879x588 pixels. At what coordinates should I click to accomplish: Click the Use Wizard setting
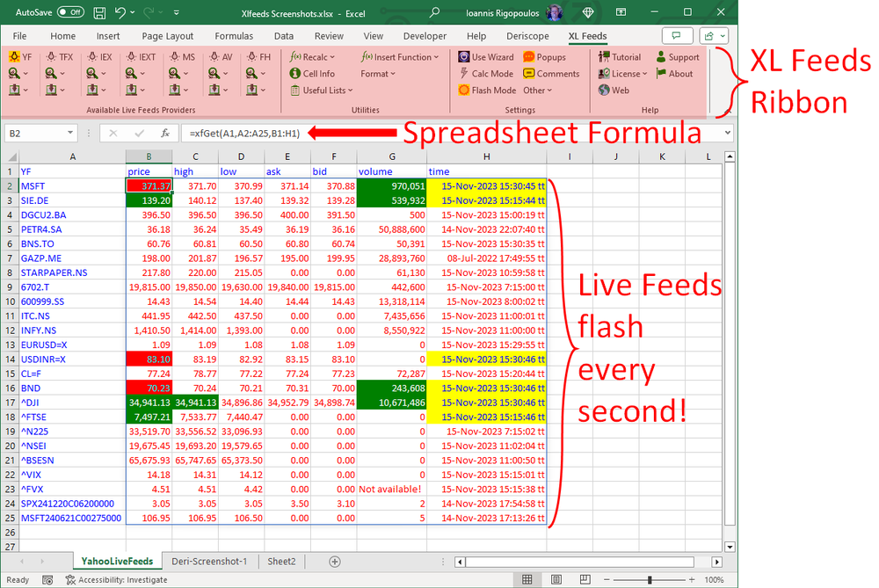[485, 56]
